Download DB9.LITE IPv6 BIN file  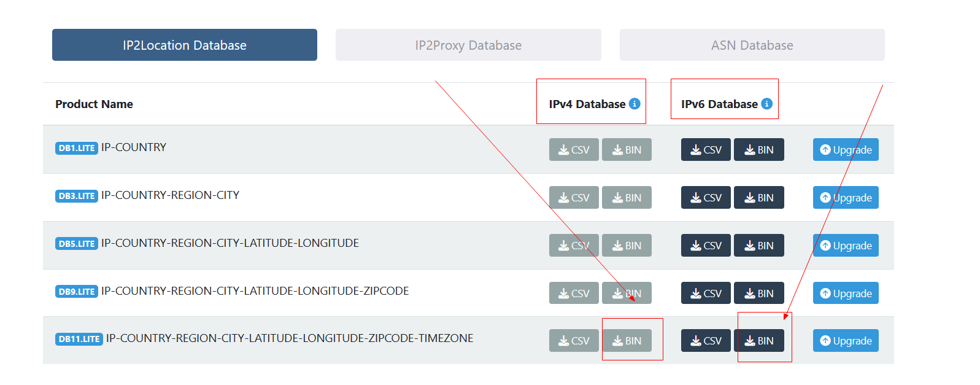point(759,293)
